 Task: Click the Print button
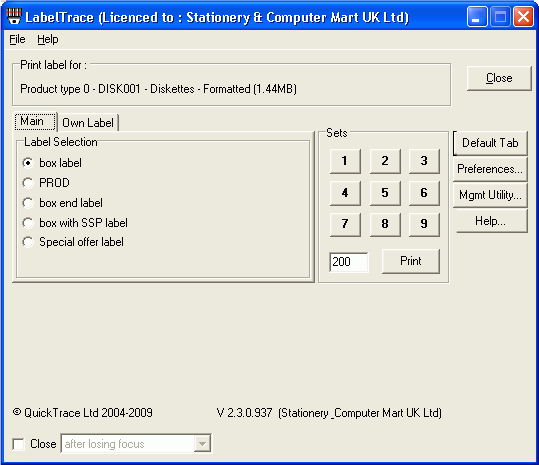click(x=410, y=261)
